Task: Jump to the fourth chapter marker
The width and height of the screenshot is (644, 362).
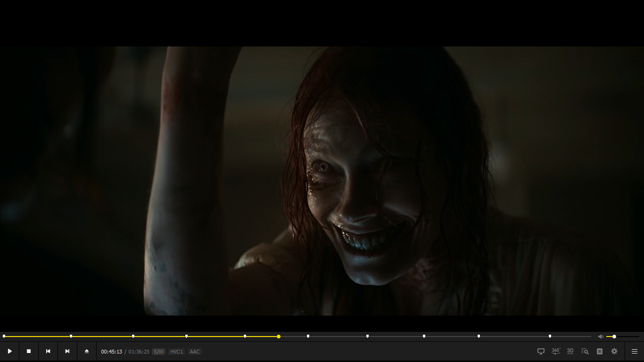Action: tap(187, 336)
